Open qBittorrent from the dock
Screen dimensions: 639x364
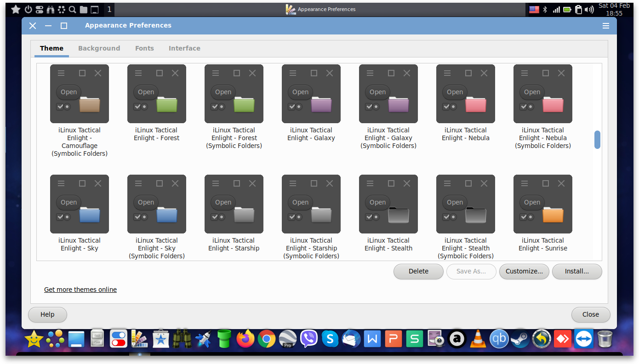point(499,339)
